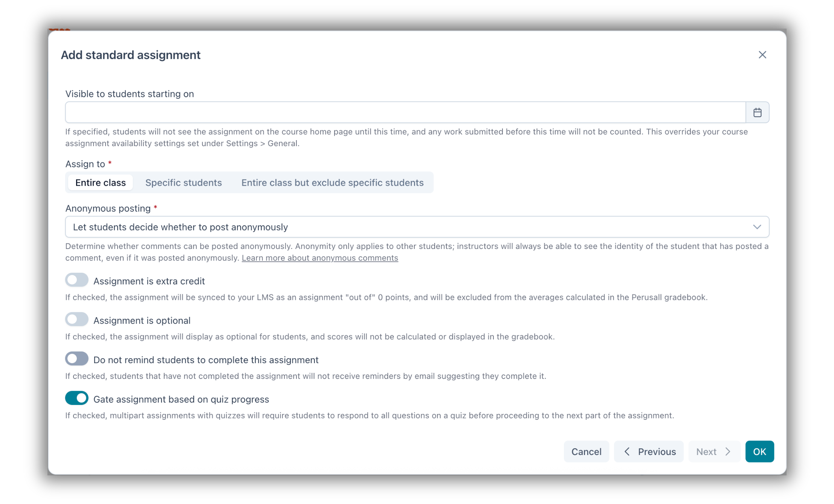Choose Entire class but exclude specific students
Screen dimensions: 834x504
(332, 183)
